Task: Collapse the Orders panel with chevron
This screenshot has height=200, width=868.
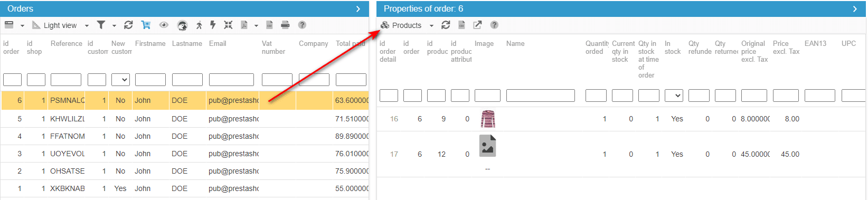Action: 358,9
